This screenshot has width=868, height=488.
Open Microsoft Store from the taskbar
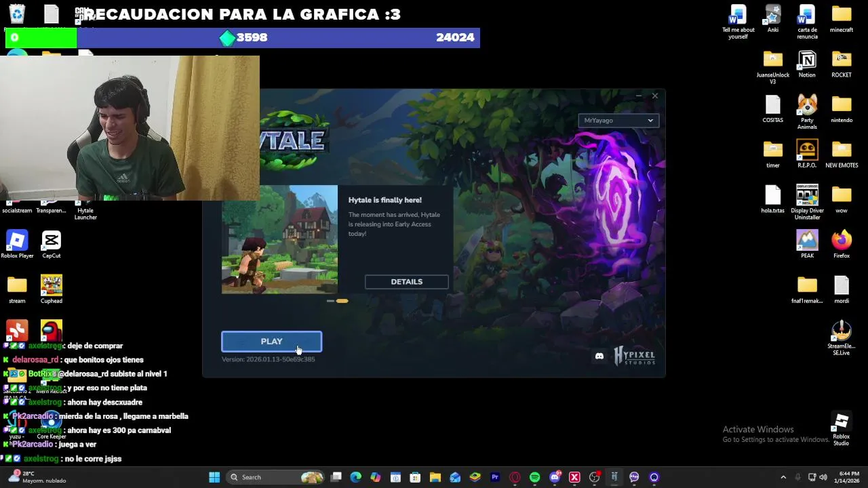coord(415,477)
